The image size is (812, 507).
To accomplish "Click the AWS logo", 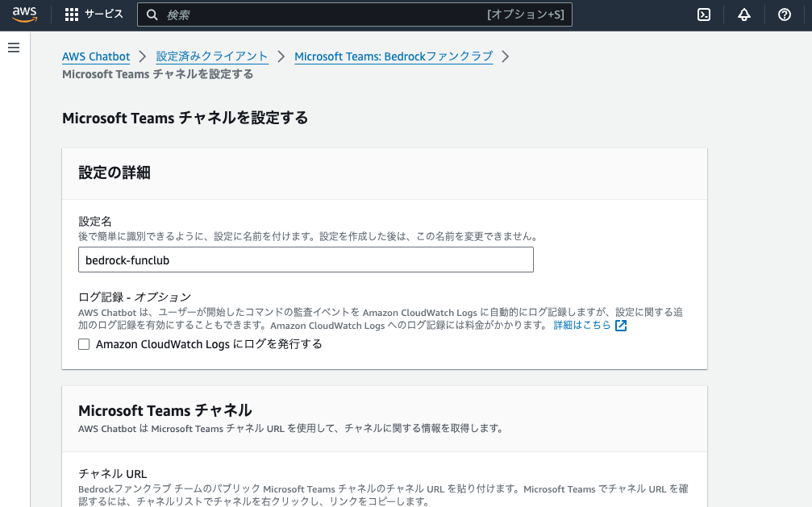I will point(25,15).
